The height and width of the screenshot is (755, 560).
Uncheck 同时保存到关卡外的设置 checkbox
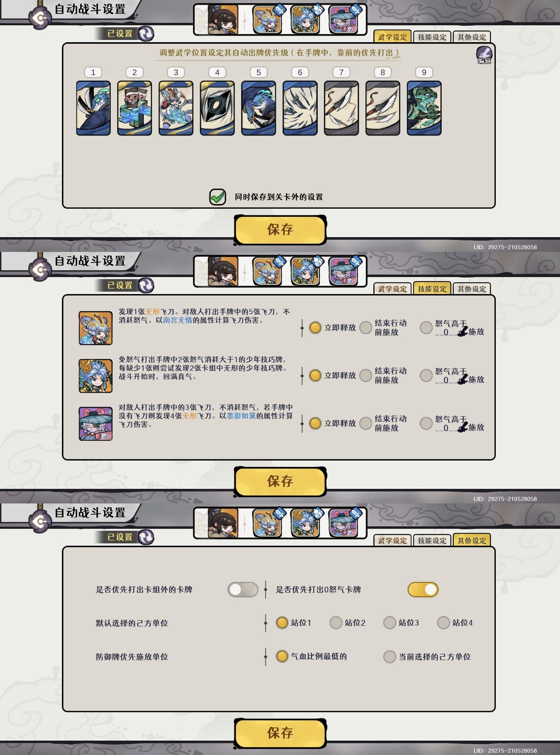[218, 197]
